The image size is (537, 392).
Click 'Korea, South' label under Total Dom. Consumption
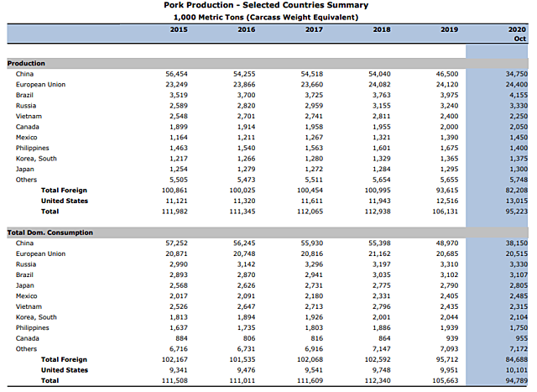pyautogui.click(x=36, y=317)
